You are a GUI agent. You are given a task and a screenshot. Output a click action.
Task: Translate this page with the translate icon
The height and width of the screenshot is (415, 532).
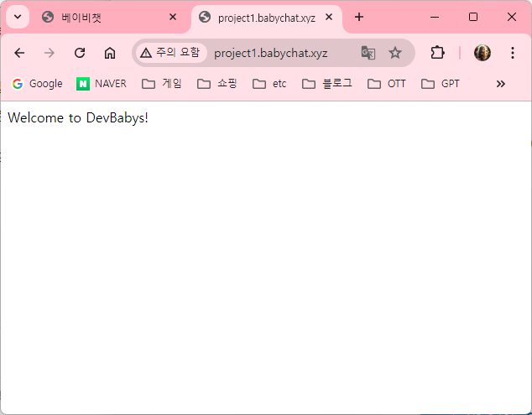pos(368,53)
